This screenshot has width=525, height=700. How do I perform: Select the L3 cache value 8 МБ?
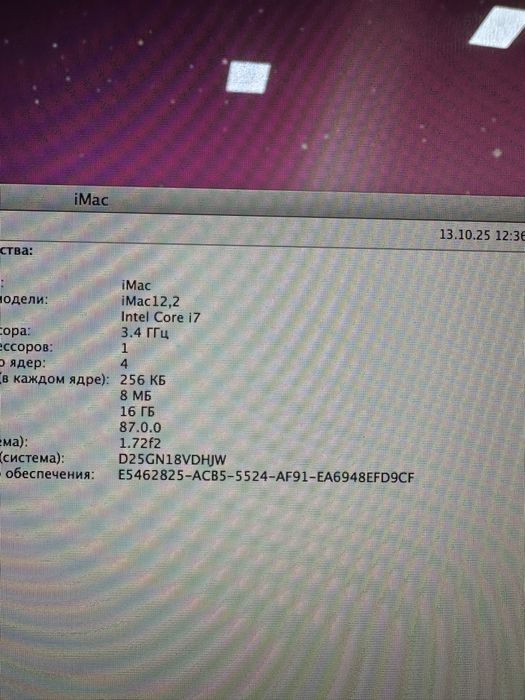tap(135, 396)
